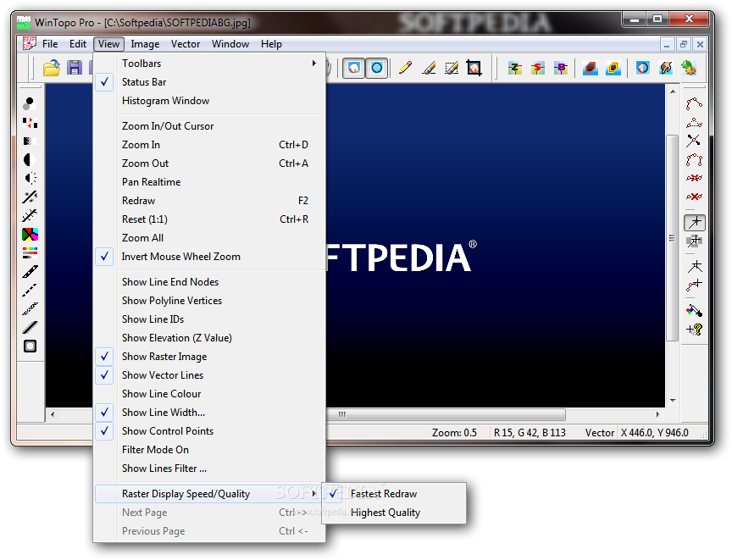Toggle Show Control Points

[x=209, y=431]
